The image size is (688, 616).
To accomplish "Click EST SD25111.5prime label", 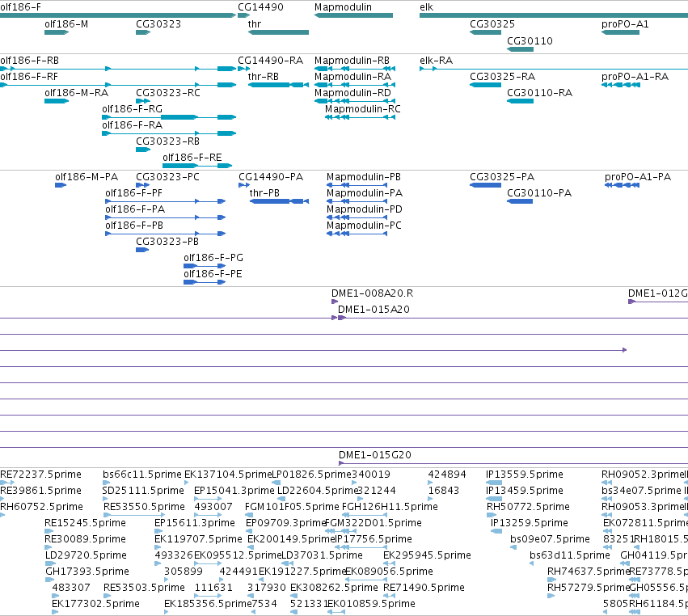I will pyautogui.click(x=143, y=491).
